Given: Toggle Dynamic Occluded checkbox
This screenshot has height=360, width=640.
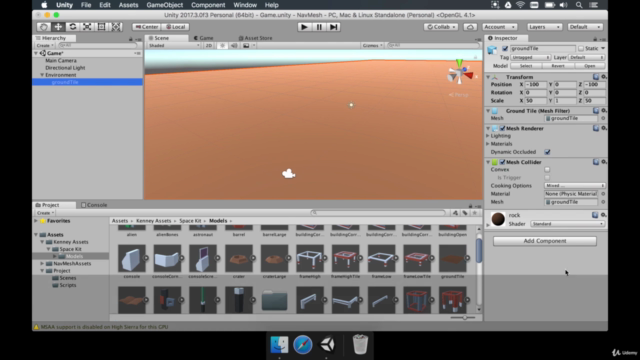Looking at the screenshot, I should [547, 152].
